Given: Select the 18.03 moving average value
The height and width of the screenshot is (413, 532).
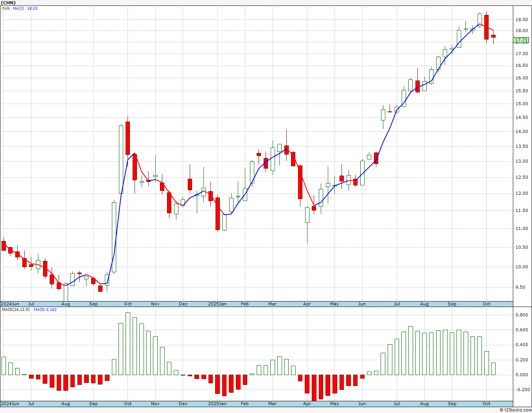Looking at the screenshot, I should [32, 8].
